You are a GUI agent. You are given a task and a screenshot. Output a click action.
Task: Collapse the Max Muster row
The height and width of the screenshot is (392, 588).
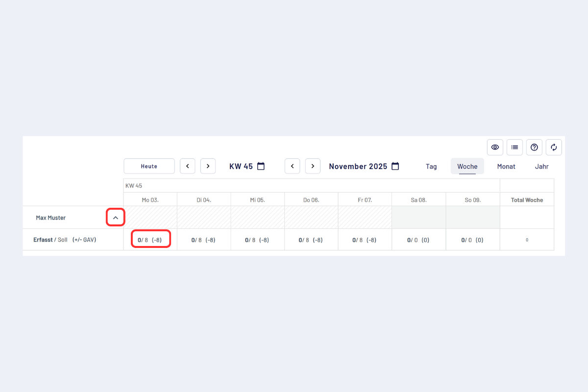(116, 218)
